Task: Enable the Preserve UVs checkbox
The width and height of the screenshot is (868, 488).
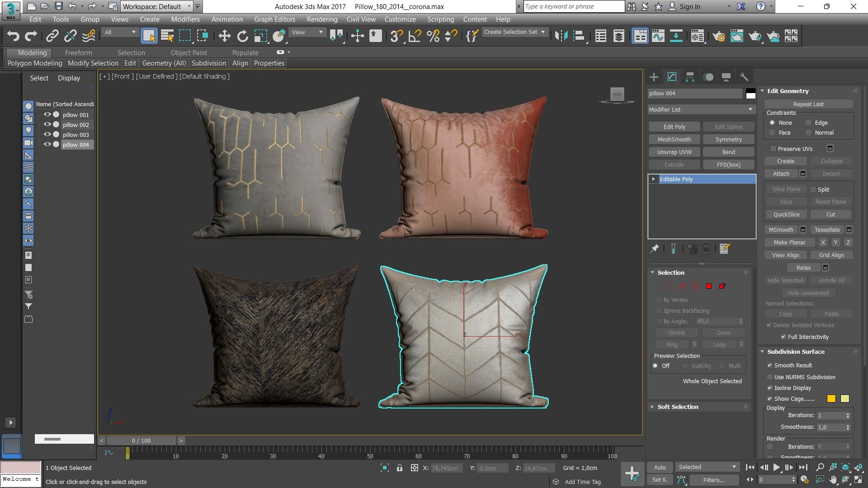Action: click(x=774, y=149)
